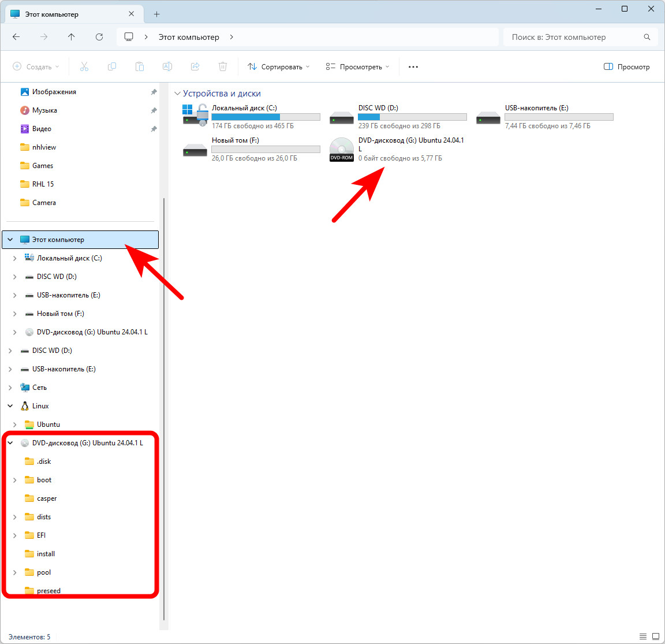Click the Share icon
Image resolution: width=665 pixels, height=644 pixels.
pyautogui.click(x=195, y=66)
